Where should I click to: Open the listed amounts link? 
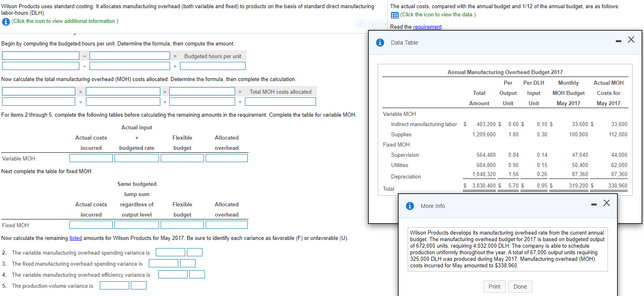pos(76,238)
